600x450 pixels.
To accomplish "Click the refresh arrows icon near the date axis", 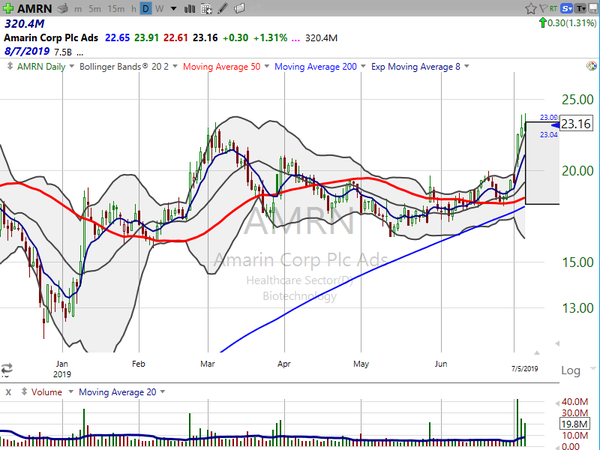I will coord(7,369).
